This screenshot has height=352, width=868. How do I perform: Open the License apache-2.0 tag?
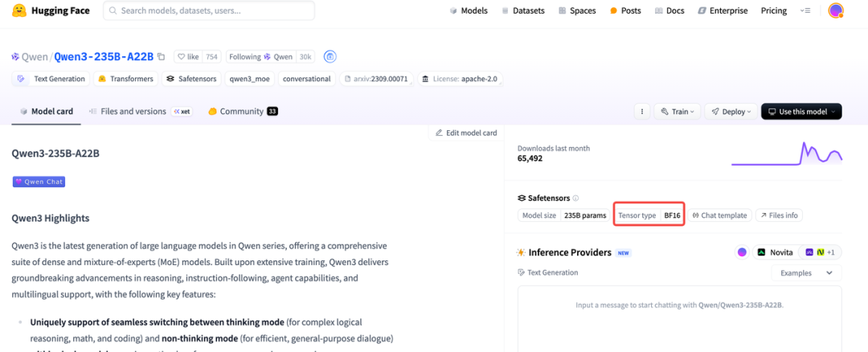(x=460, y=79)
